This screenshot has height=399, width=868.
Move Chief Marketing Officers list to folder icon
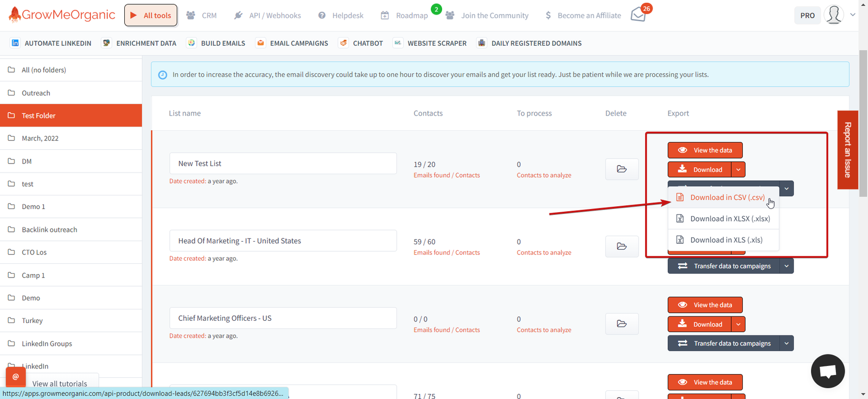(622, 324)
